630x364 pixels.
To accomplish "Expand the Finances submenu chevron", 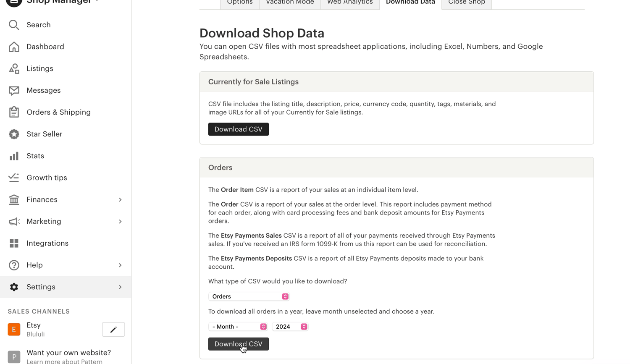I will tap(120, 199).
